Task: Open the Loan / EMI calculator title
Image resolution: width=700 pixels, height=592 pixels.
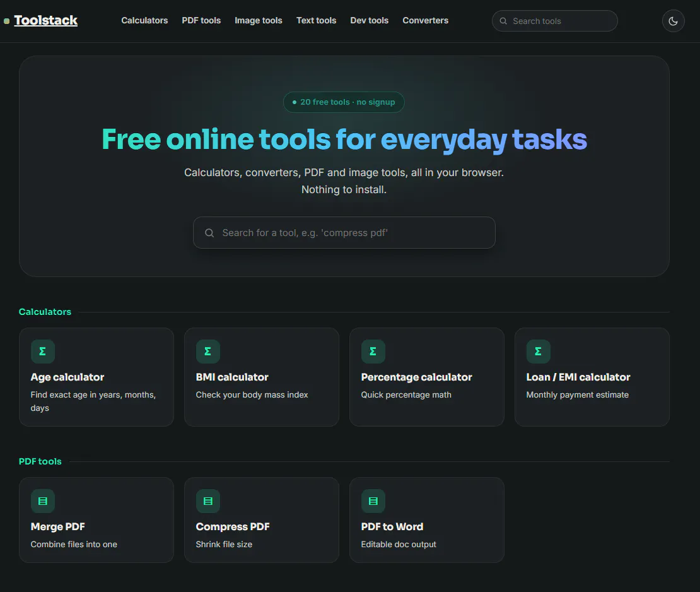Action: (x=578, y=377)
